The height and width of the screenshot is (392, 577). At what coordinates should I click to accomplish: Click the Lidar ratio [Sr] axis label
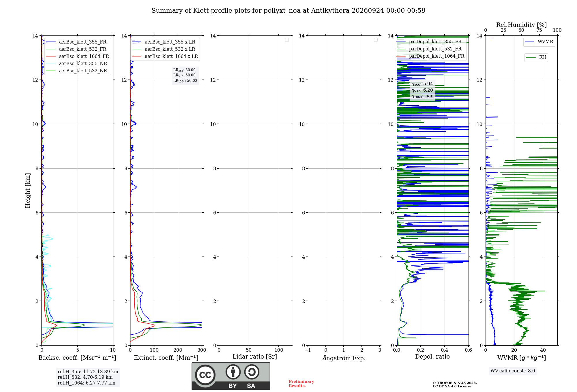click(255, 357)
